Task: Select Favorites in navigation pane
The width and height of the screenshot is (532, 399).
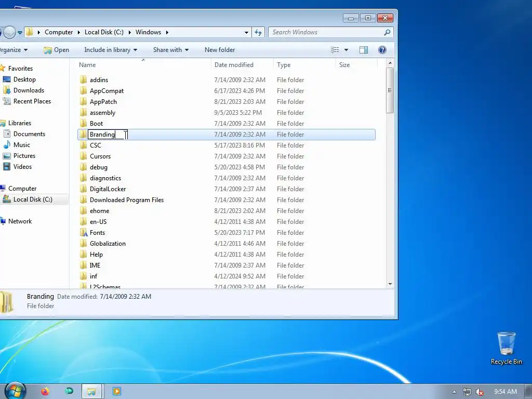Action: 20,69
